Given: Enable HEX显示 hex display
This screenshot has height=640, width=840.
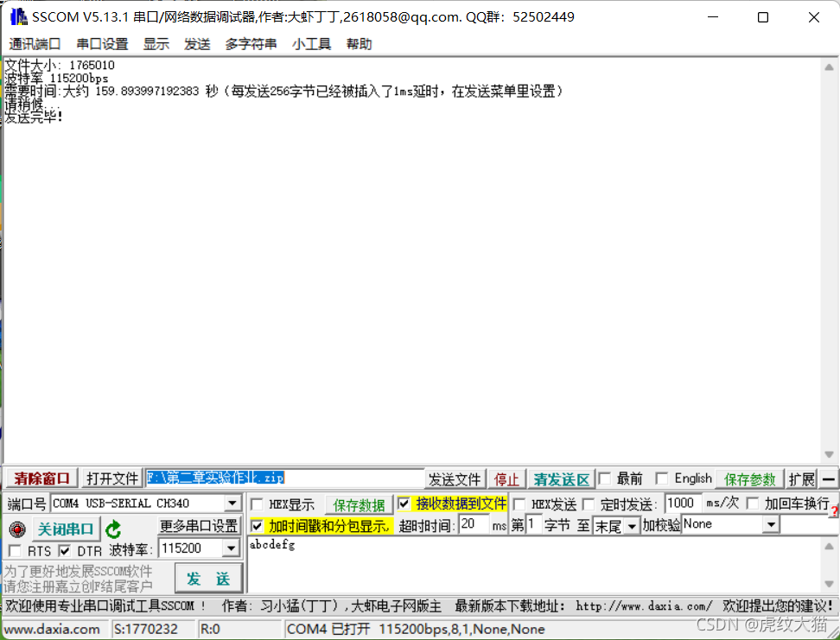Looking at the screenshot, I should click(256, 503).
